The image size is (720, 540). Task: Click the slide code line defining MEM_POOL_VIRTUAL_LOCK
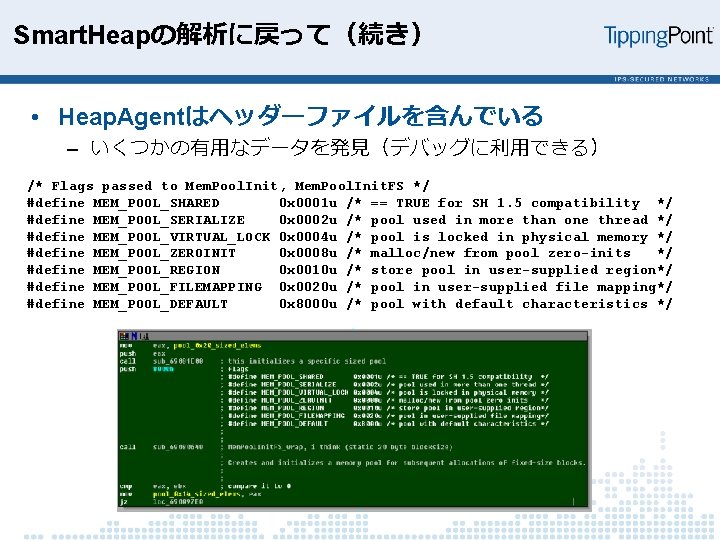(x=349, y=237)
